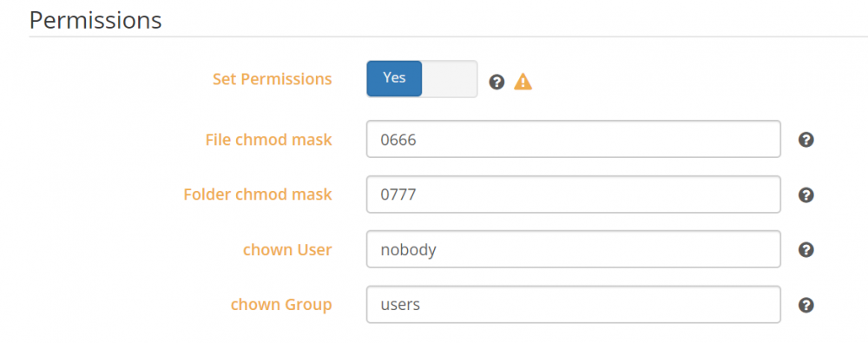Click the divider line under Permissions heading
Image resolution: width=868 pixels, height=343 pixels.
pyautogui.click(x=449, y=37)
